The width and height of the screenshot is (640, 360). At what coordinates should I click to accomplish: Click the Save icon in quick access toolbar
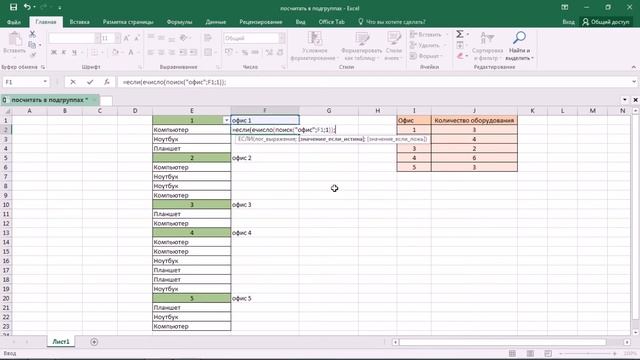pyautogui.click(x=13, y=7)
